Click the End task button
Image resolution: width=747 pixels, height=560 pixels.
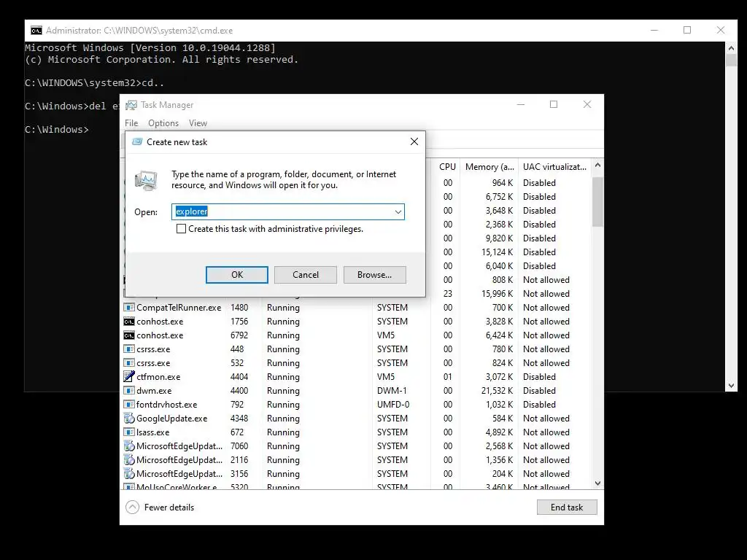coord(566,507)
